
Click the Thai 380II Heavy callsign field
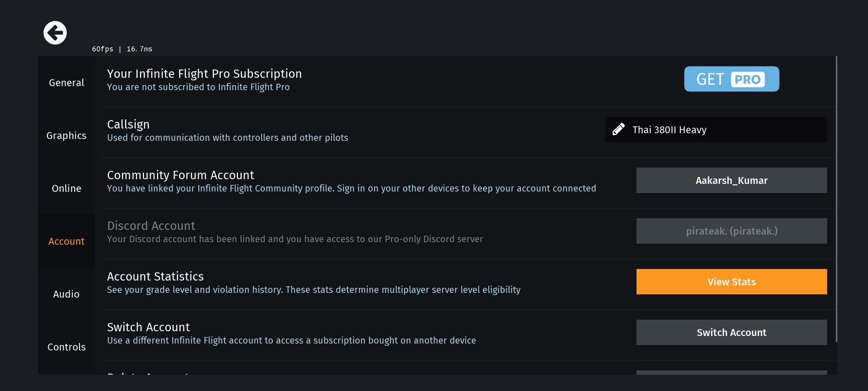(x=715, y=130)
